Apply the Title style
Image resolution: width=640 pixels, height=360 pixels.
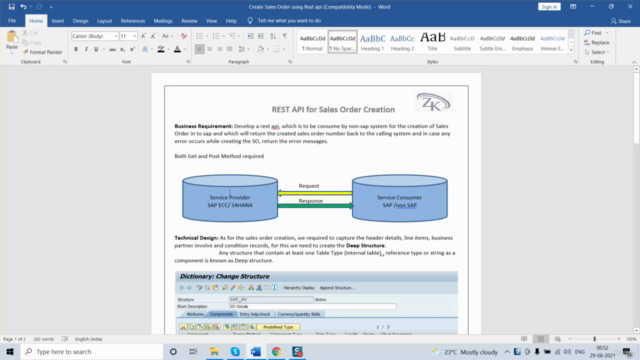[x=432, y=42]
